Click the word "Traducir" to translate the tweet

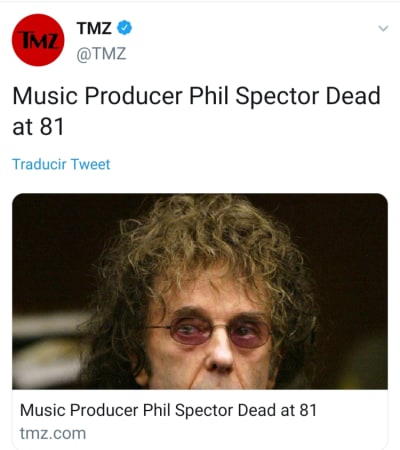coord(39,164)
